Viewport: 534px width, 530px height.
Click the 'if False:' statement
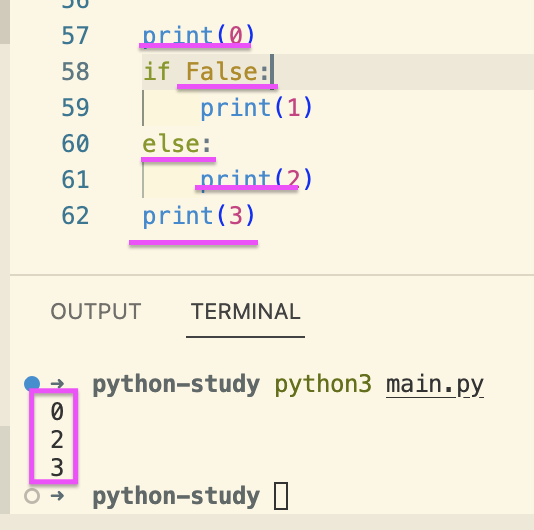206,72
